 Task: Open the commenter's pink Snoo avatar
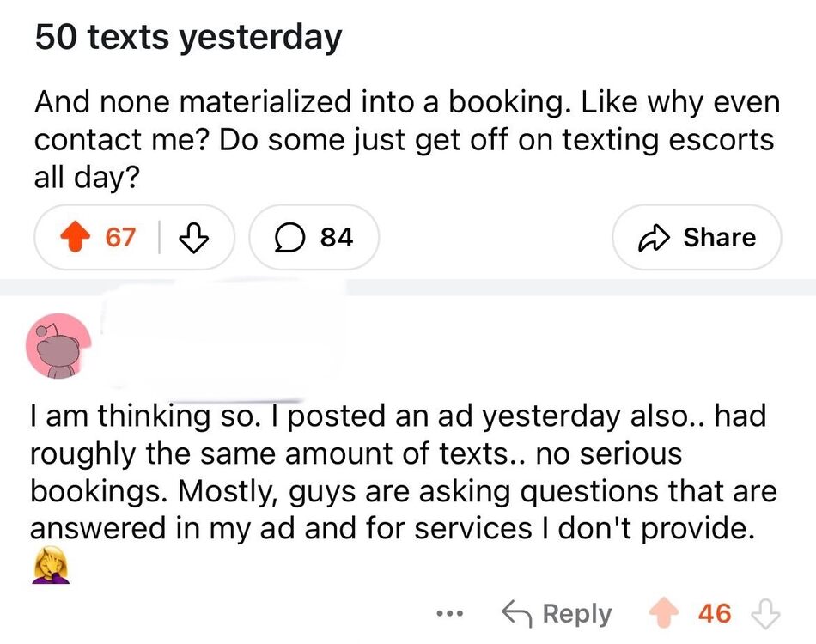58,345
